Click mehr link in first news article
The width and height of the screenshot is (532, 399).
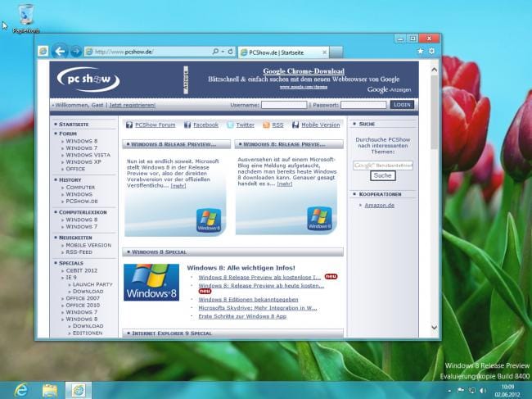(178, 186)
